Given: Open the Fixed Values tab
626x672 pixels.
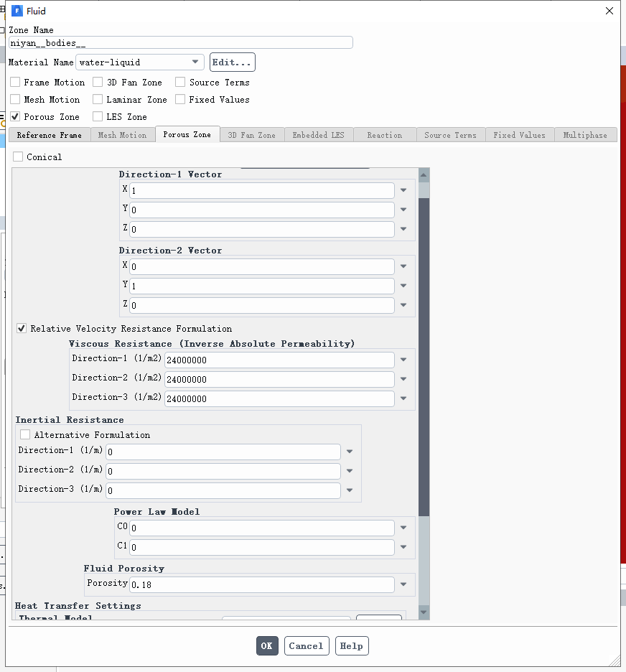Looking at the screenshot, I should (x=519, y=135).
